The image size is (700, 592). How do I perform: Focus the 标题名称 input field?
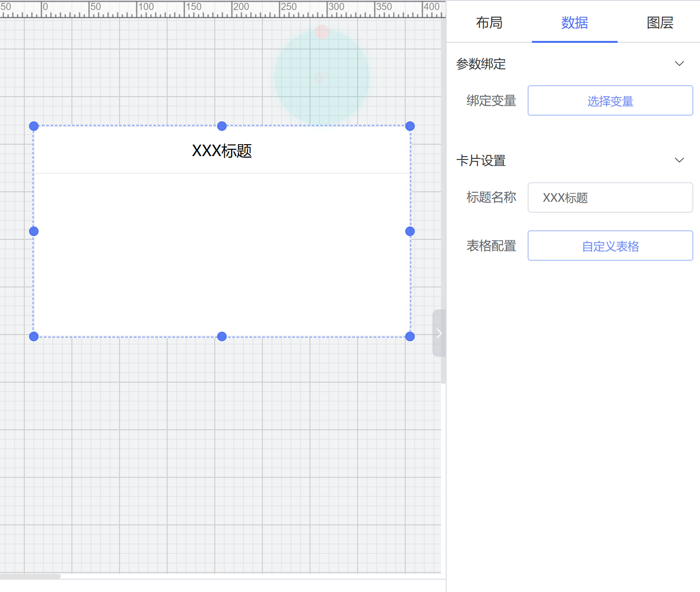(610, 197)
